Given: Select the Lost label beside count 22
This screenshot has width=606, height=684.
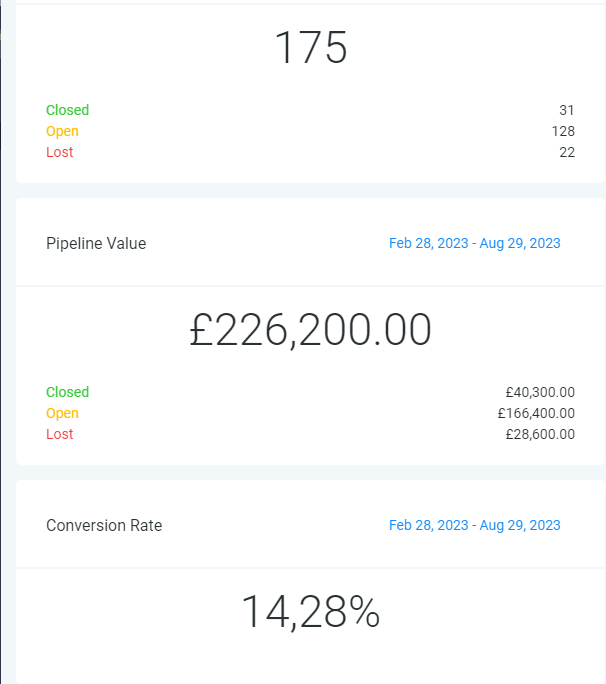Looking at the screenshot, I should 59,152.
